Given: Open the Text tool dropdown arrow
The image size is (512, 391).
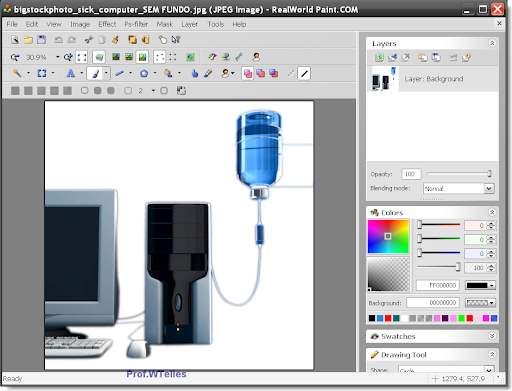Looking at the screenshot, I should click(81, 73).
